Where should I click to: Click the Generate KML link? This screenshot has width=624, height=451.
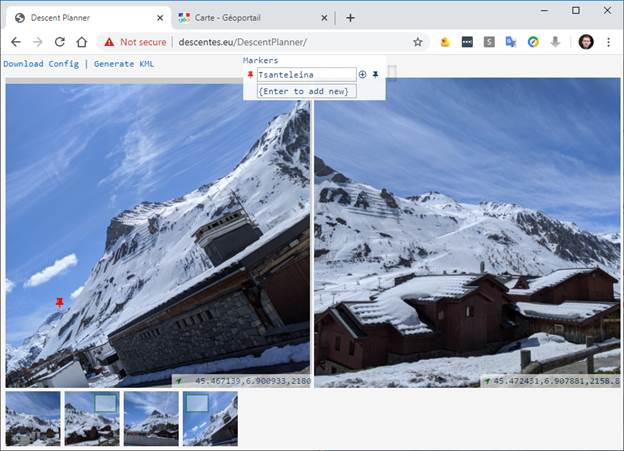click(x=124, y=64)
